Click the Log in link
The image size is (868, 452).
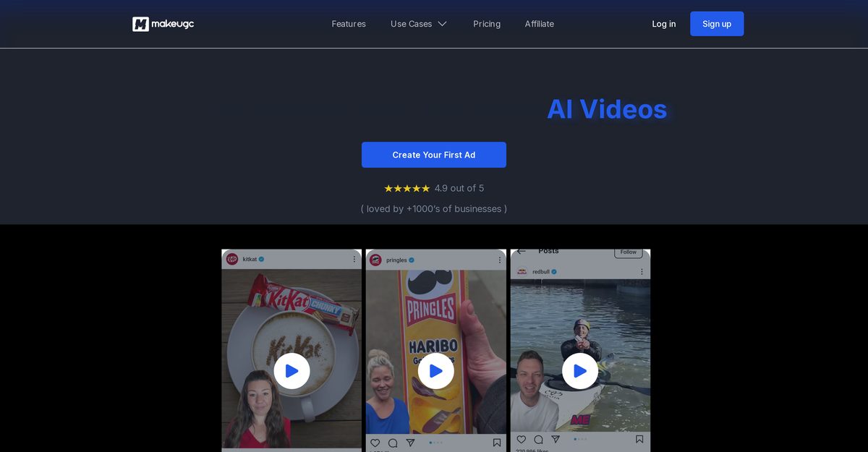pyautogui.click(x=663, y=24)
